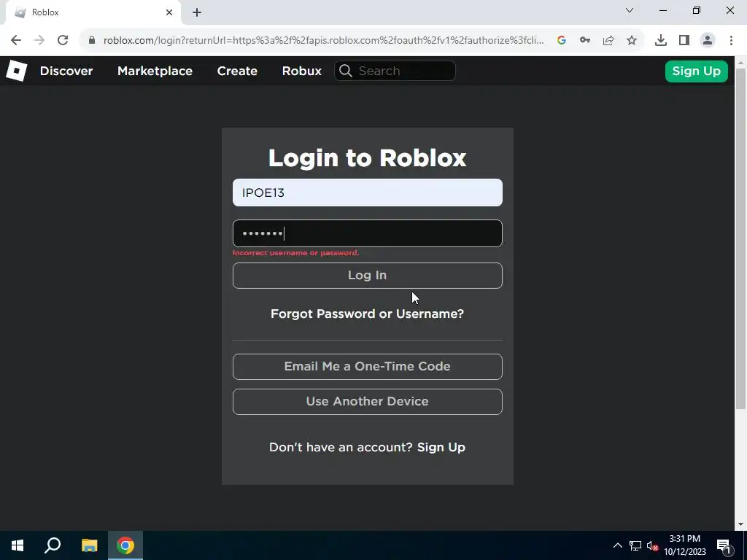Open the Discover menu
The height and width of the screenshot is (560, 747).
pyautogui.click(x=66, y=71)
